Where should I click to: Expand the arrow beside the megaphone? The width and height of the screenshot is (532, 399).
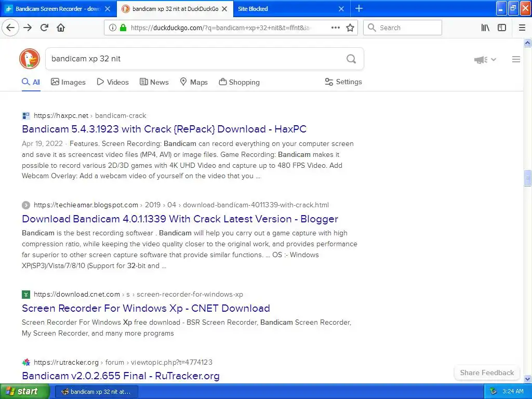tap(494, 59)
